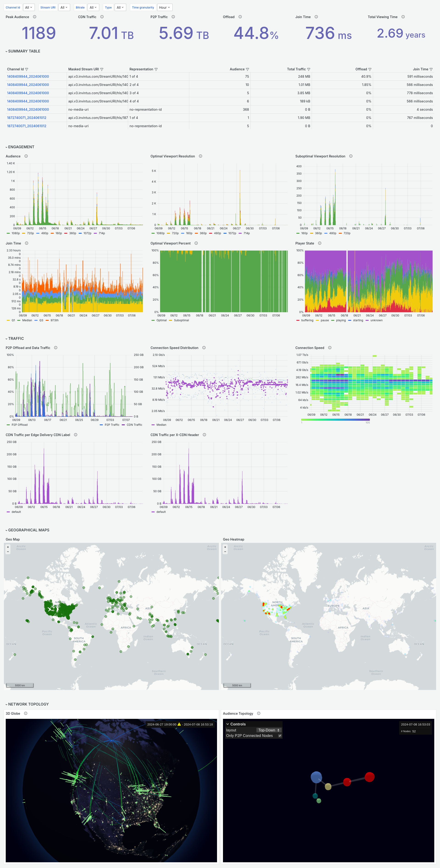
Task: Open Geo Heatmap panel title menu
Action: 234,539
